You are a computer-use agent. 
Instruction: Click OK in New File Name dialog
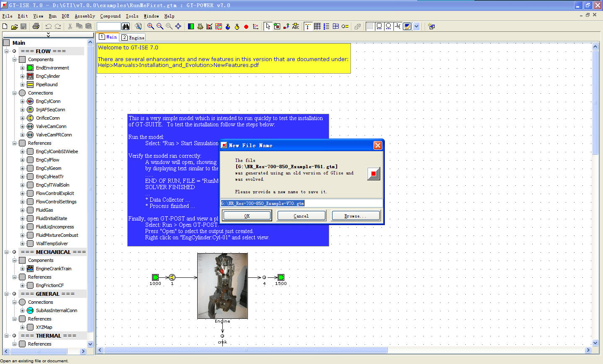(247, 216)
